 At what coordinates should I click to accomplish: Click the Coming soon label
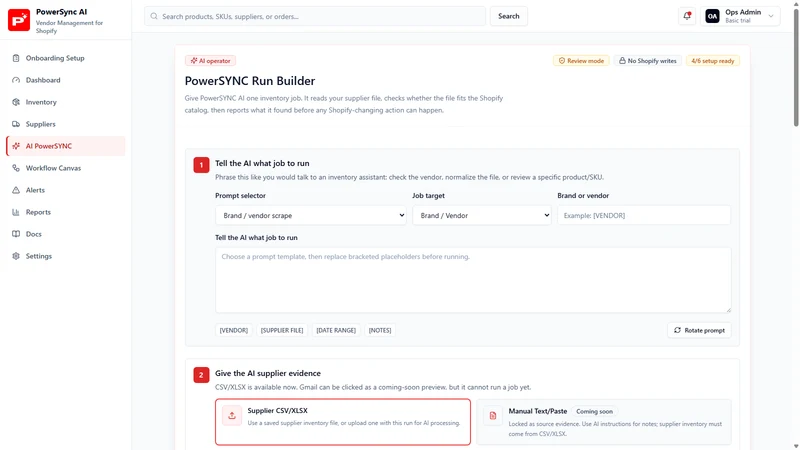click(x=594, y=411)
